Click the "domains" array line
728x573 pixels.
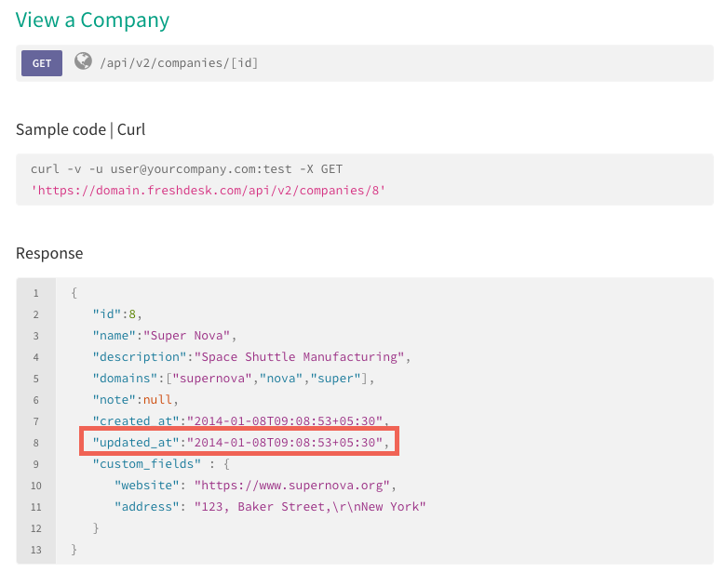pos(233,379)
